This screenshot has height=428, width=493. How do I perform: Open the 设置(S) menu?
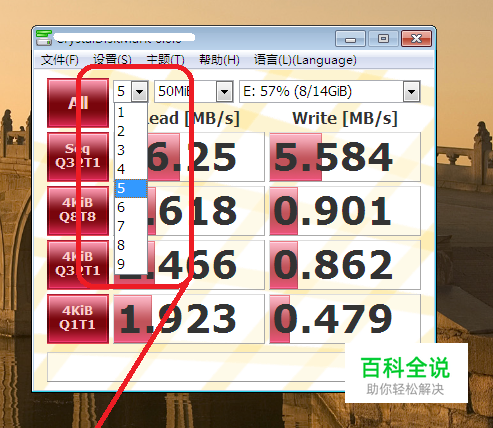tap(112, 60)
